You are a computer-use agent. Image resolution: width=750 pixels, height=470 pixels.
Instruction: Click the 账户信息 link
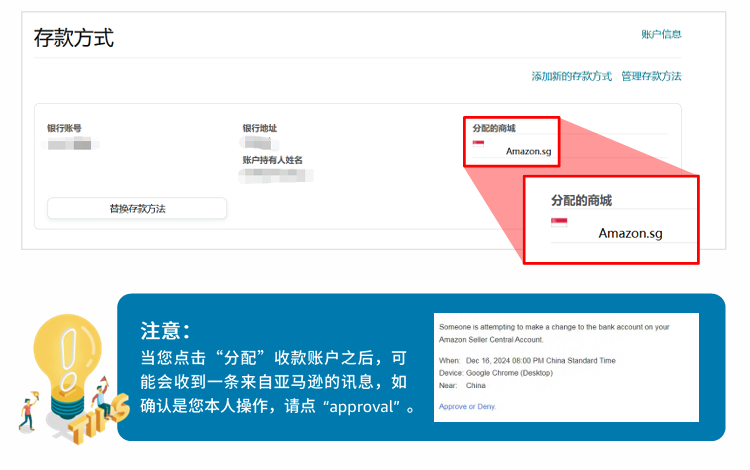(661, 34)
